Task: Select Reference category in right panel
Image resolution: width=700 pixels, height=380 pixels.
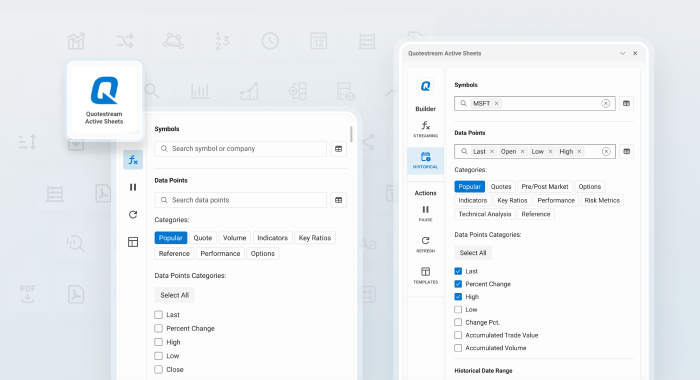Action: [536, 214]
